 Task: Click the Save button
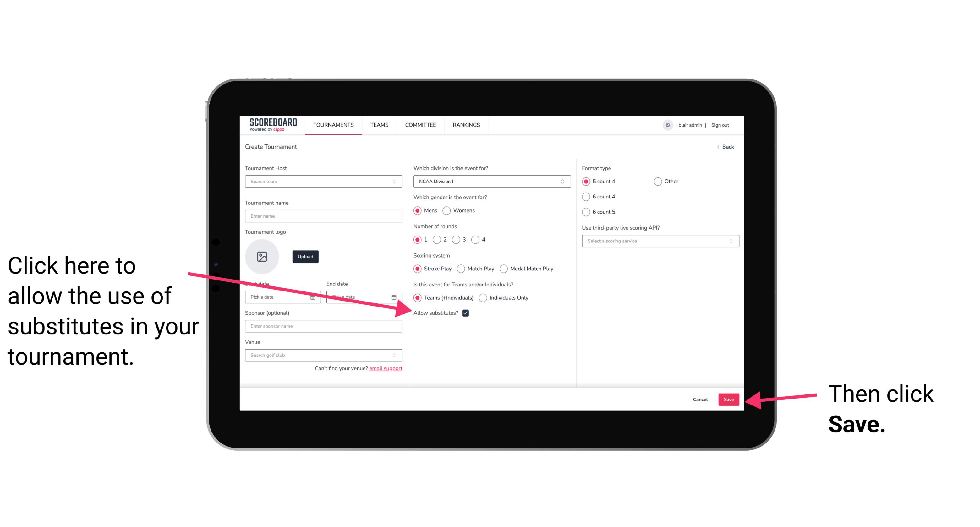728,399
